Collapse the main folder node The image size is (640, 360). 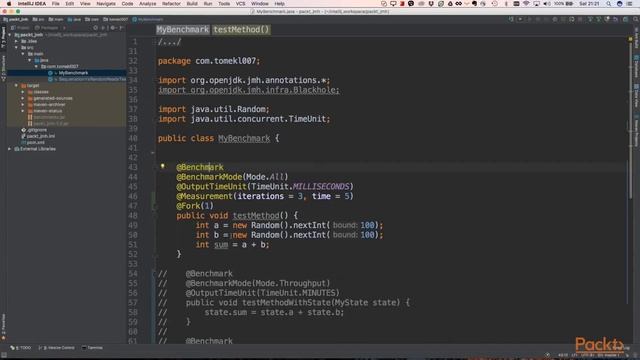tap(23, 54)
